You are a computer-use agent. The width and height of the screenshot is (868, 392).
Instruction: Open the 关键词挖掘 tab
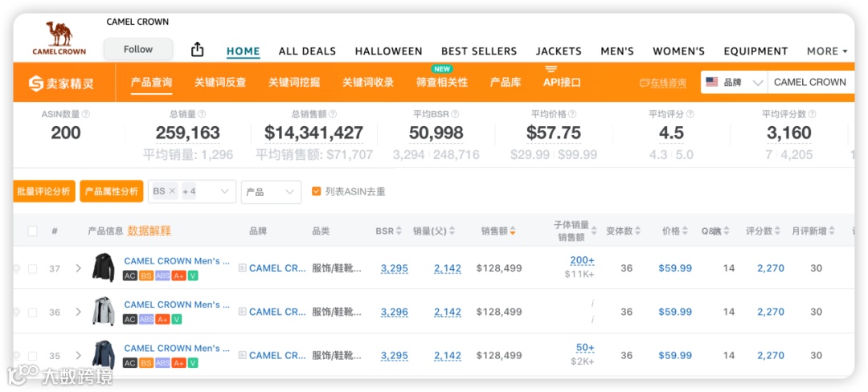pyautogui.click(x=294, y=83)
